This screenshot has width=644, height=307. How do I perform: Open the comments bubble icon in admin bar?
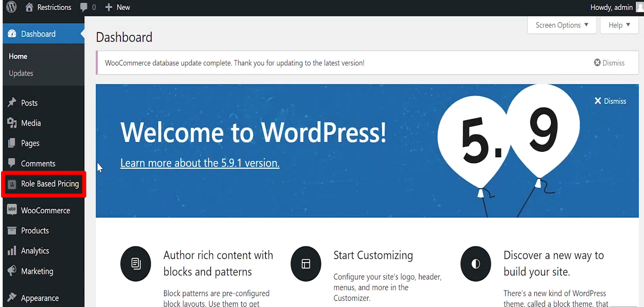pyautogui.click(x=84, y=7)
